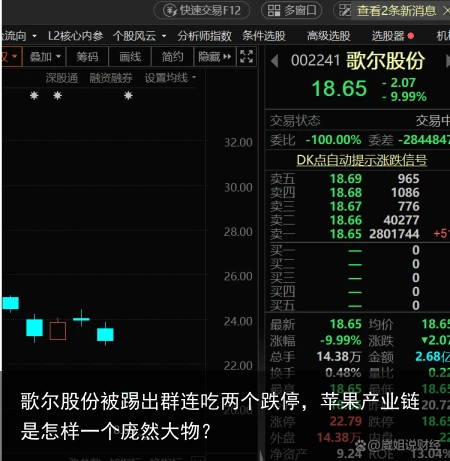Open 分析师指数 menu item
450x461 pixels.
click(204, 36)
